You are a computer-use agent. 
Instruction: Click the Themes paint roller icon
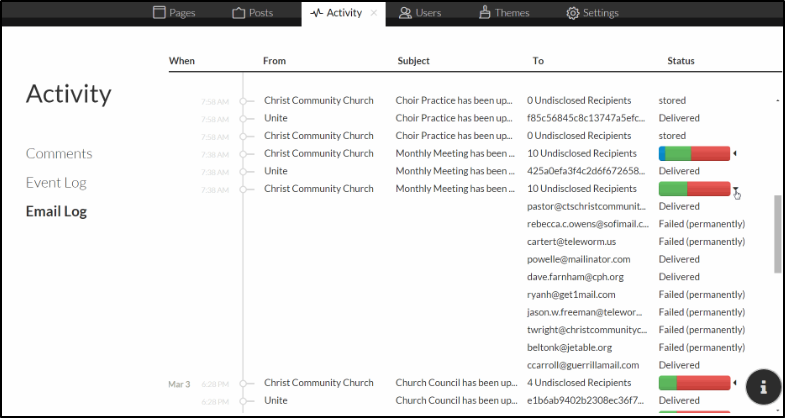484,13
